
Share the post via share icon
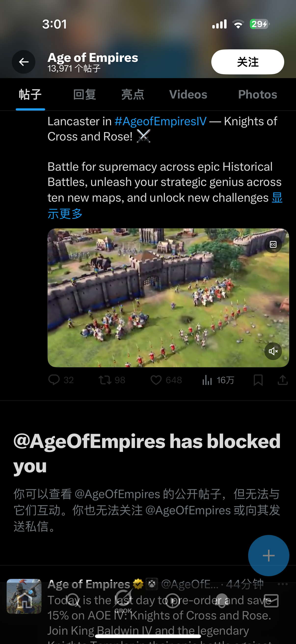coord(283,380)
